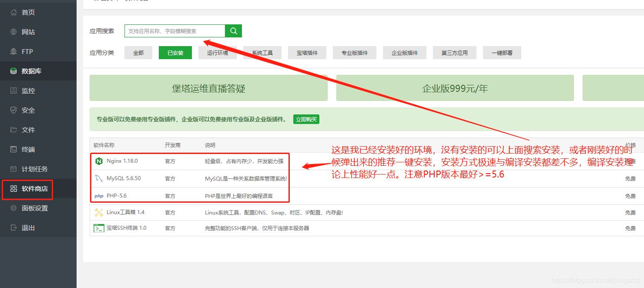Go to 首页 in the sidebar
The width and height of the screenshot is (644, 288).
pyautogui.click(x=28, y=12)
